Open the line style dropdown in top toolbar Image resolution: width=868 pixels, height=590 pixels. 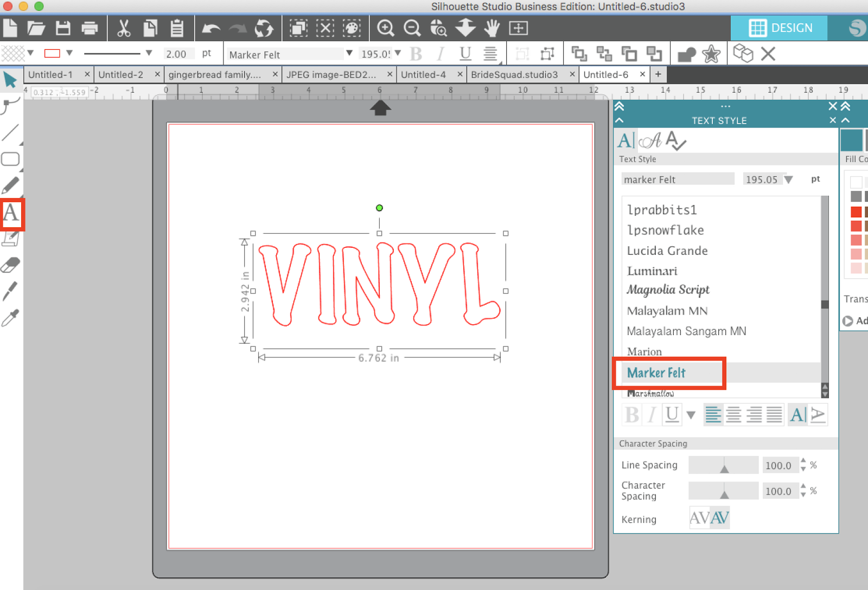(148, 54)
